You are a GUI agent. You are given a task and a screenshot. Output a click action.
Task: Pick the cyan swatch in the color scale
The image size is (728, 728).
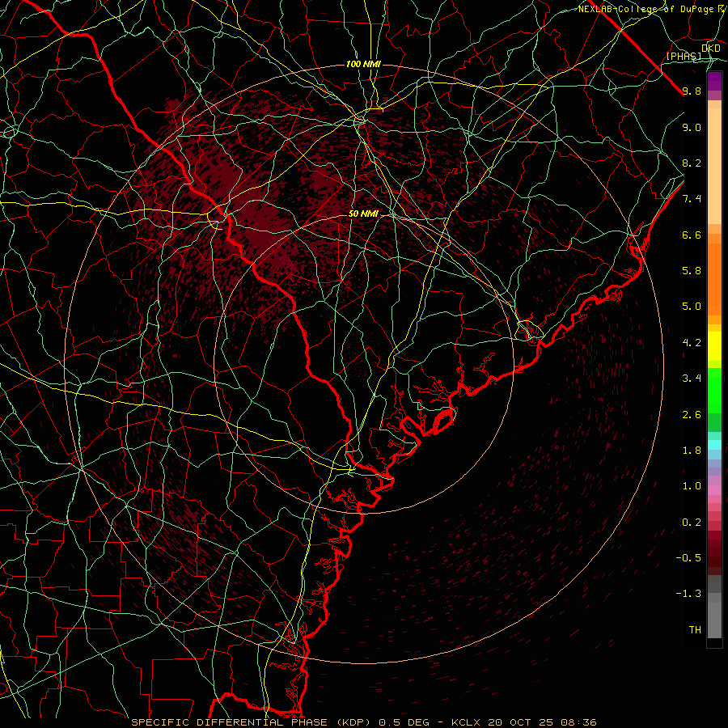point(714,445)
